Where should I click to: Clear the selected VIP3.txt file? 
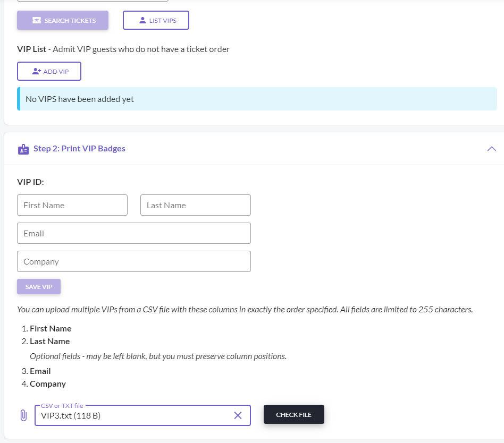(x=238, y=415)
